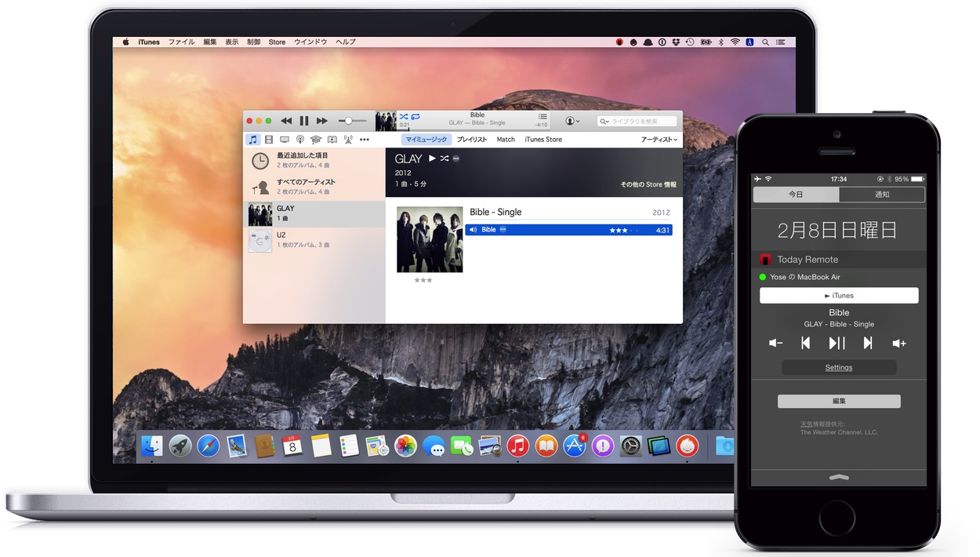Open the Wi-Fi menu bar icon
Image resolution: width=980 pixels, height=557 pixels.
pyautogui.click(x=735, y=42)
